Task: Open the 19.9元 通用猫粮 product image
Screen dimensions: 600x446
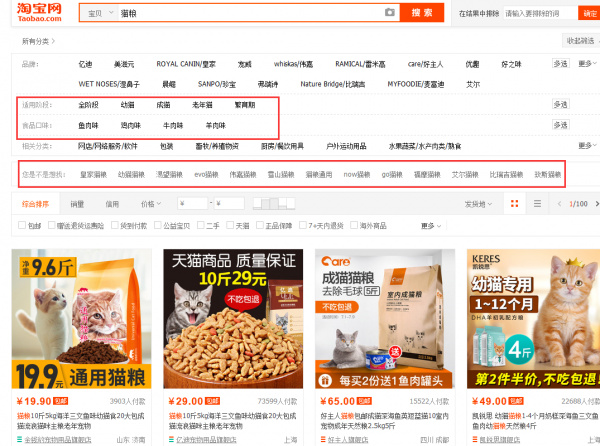Action: [x=82, y=319]
